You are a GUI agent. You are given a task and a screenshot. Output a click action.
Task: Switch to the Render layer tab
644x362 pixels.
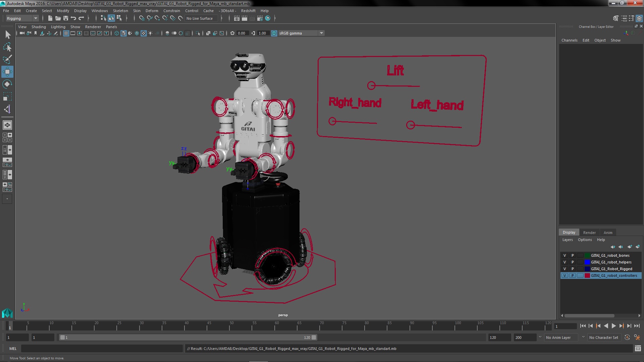coord(589,233)
